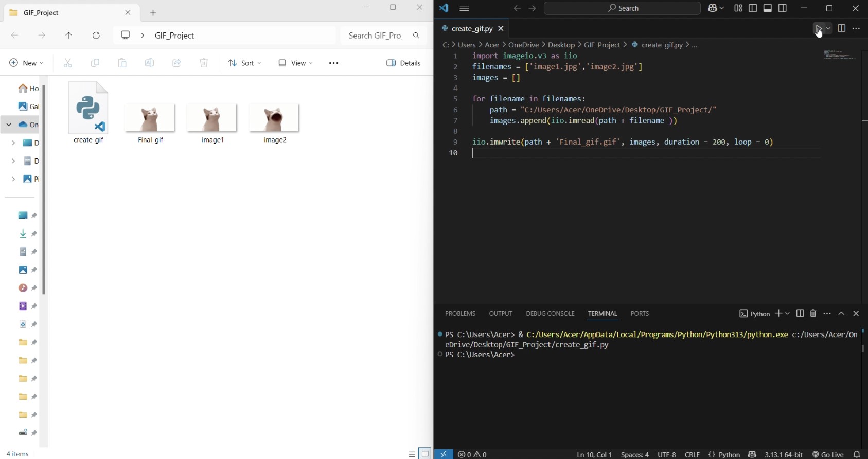This screenshot has width=868, height=459.
Task: Open the terminal launch profile dropdown
Action: coord(788,313)
